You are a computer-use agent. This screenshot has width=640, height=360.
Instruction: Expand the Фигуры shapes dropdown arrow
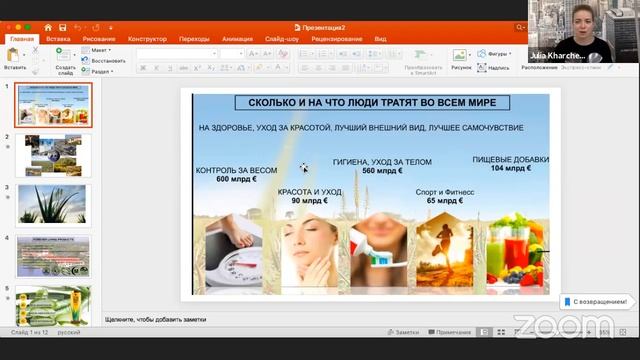[x=510, y=53]
